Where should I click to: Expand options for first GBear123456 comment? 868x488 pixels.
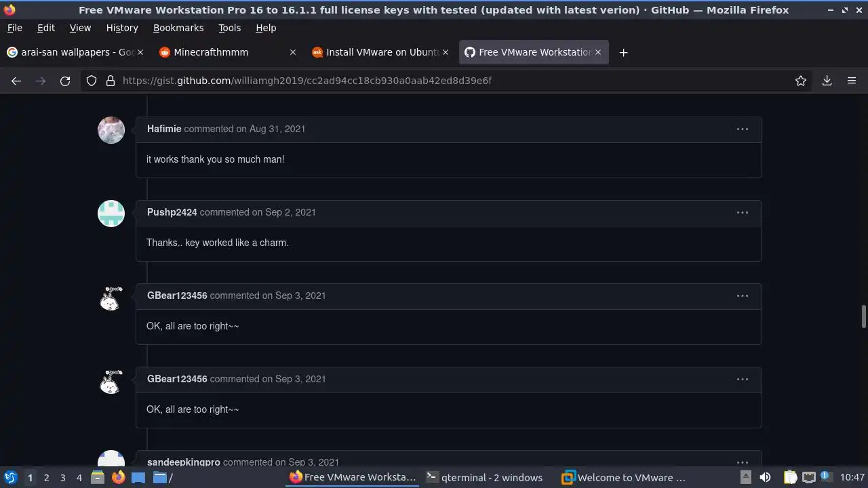point(743,296)
